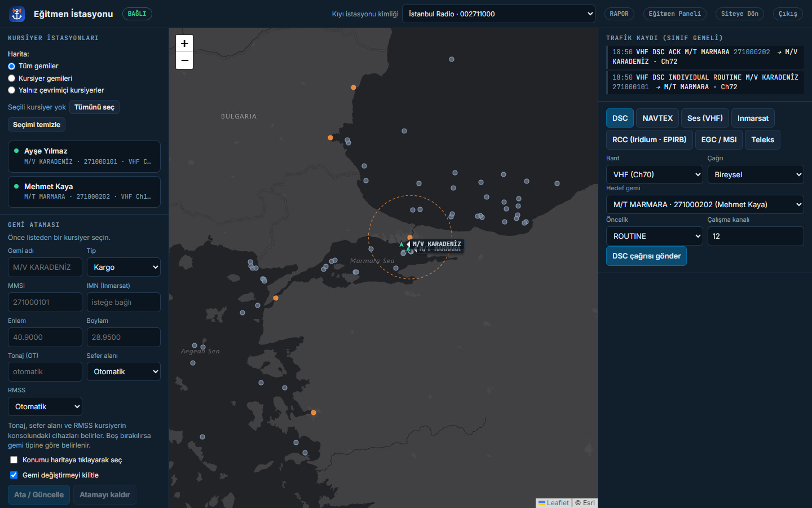This screenshot has width=812, height=508.
Task: Select trainee Mehmet Kaya card
Action: 84,192
